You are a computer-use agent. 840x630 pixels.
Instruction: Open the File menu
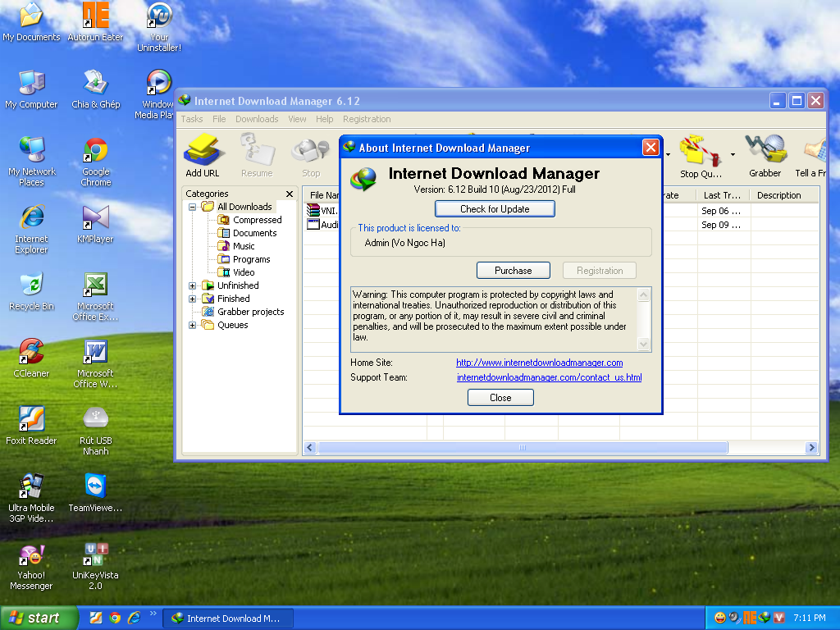tap(219, 119)
